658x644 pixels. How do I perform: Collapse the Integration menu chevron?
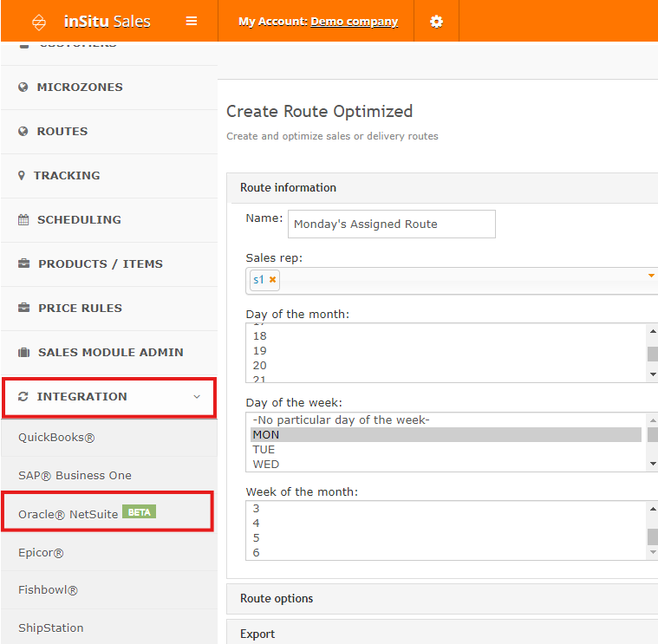point(197,396)
